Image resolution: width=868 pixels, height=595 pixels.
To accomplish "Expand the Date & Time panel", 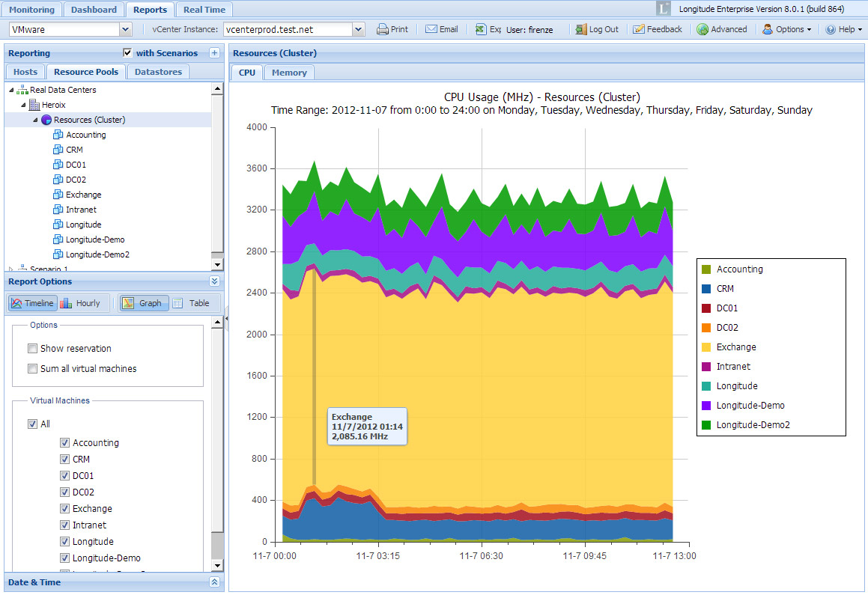I will 214,582.
